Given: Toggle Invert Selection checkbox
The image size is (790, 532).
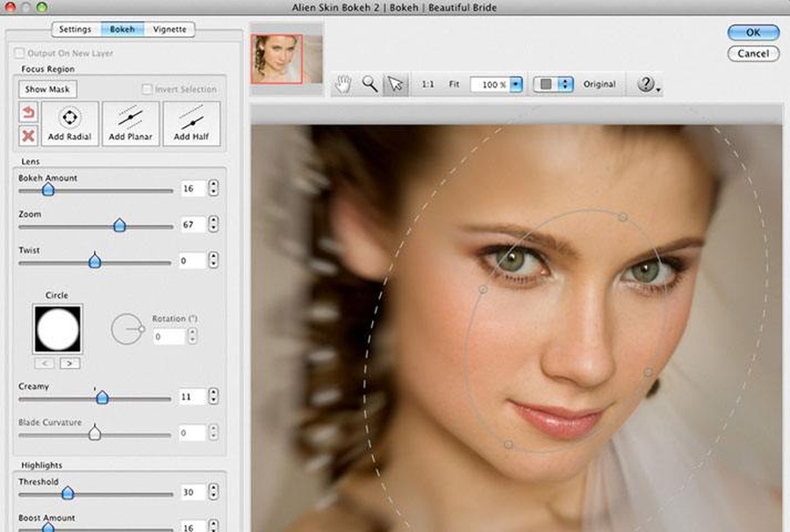Looking at the screenshot, I should pos(147,90).
